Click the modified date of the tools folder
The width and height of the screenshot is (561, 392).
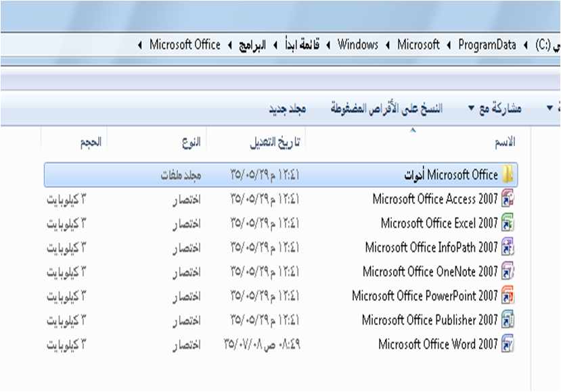coord(265,175)
